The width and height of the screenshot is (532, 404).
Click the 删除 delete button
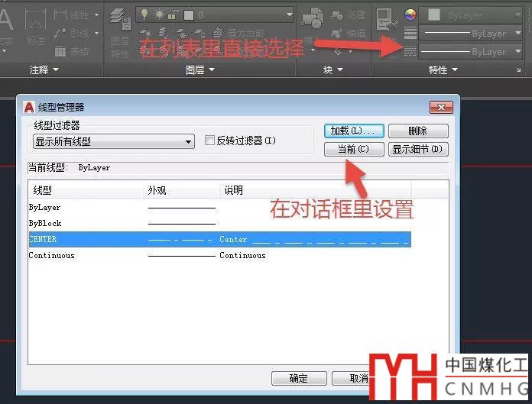(x=418, y=131)
